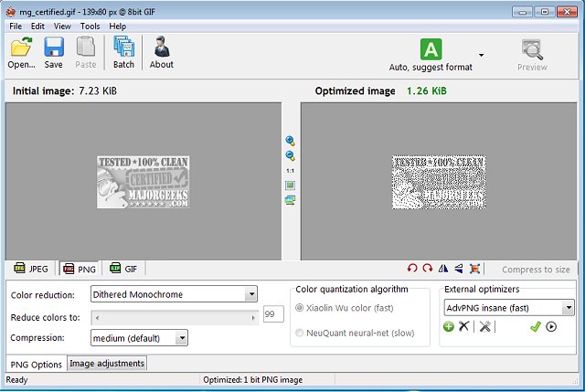Maximize the application window
This screenshot has height=392, width=585.
[x=545, y=12]
